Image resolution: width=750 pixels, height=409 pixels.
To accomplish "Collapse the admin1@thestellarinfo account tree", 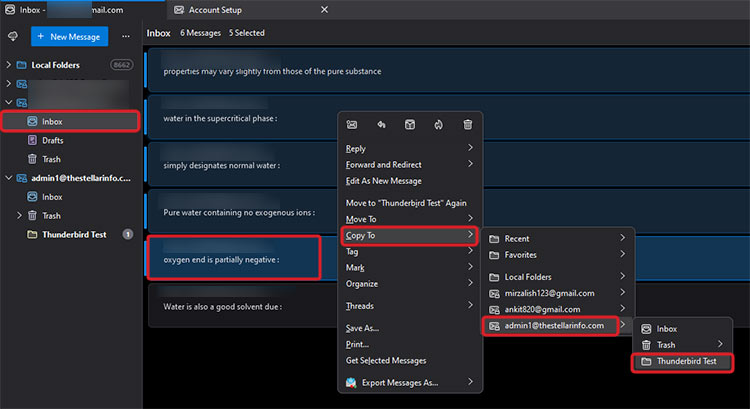I will [8, 178].
